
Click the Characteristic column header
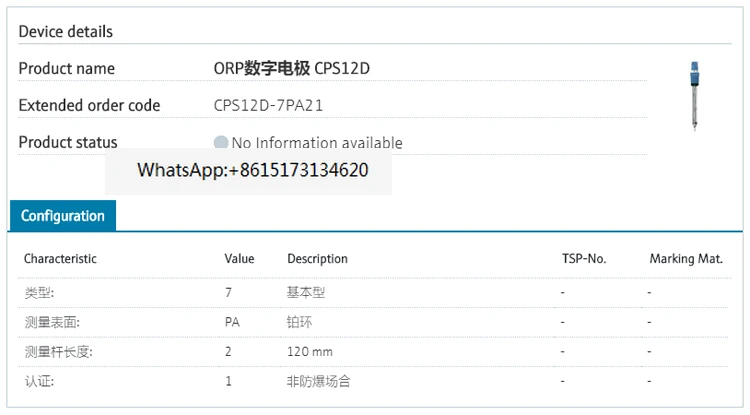coord(60,259)
